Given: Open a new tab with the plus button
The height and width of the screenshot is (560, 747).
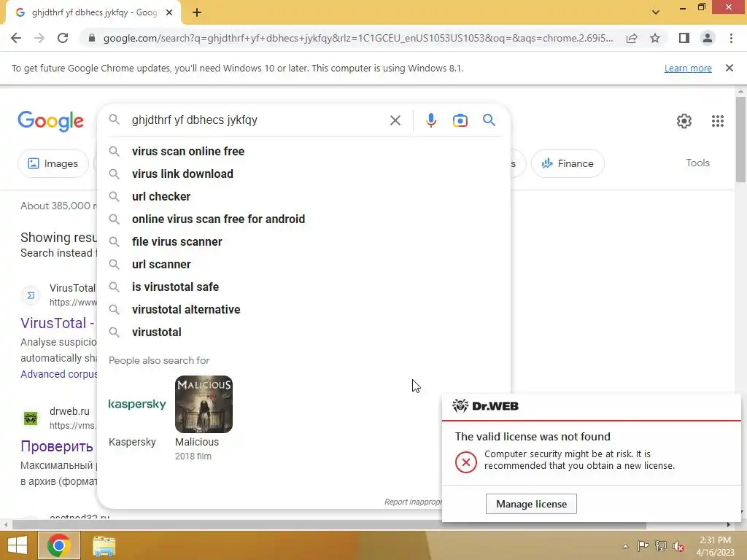Looking at the screenshot, I should (x=197, y=13).
